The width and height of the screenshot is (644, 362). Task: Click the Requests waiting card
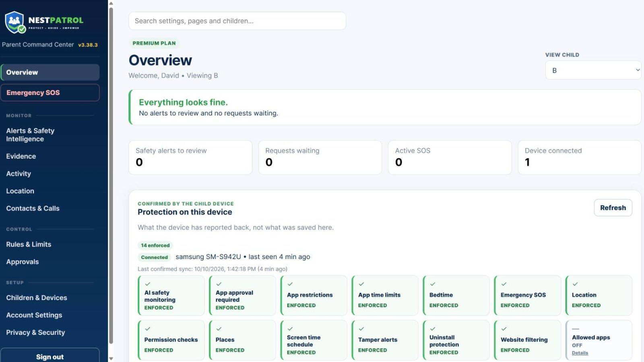point(320,157)
